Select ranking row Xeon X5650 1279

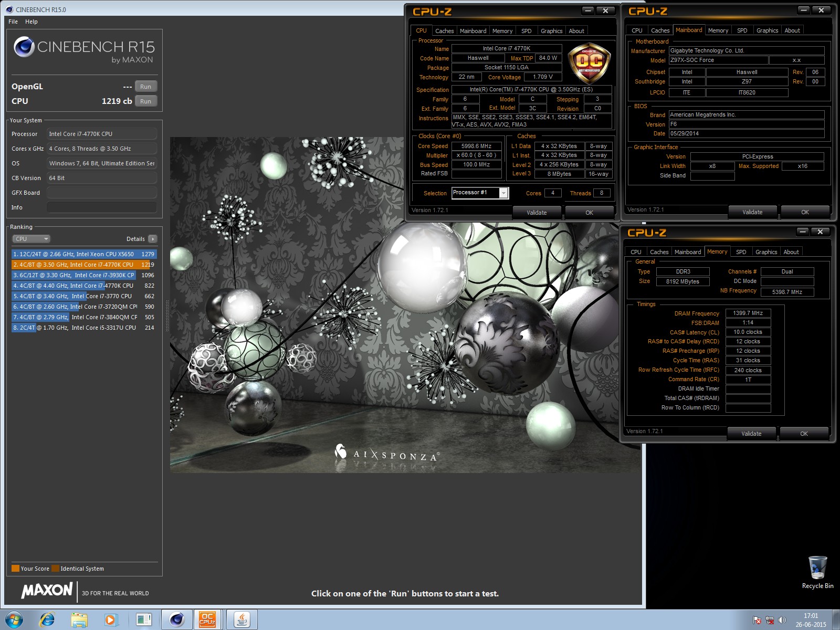pos(84,254)
